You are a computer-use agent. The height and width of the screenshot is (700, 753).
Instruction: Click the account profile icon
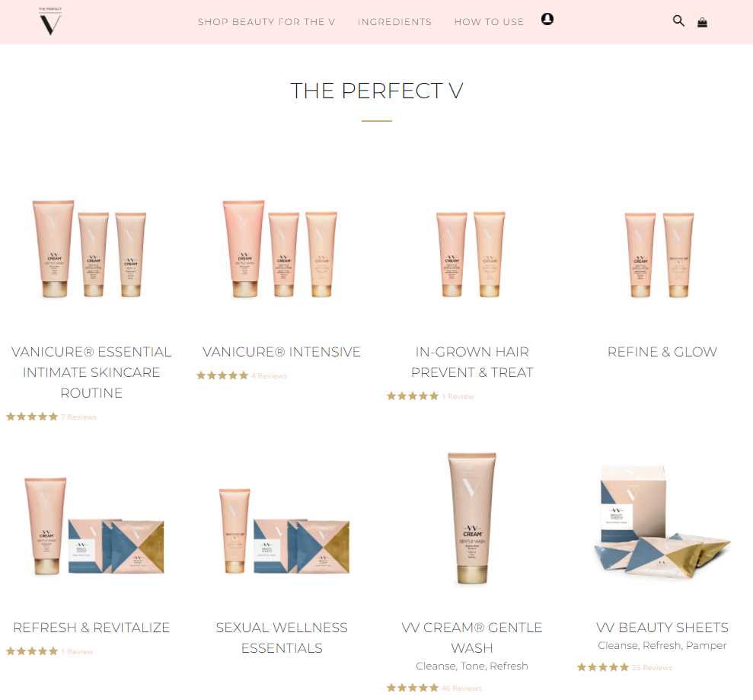(x=547, y=19)
